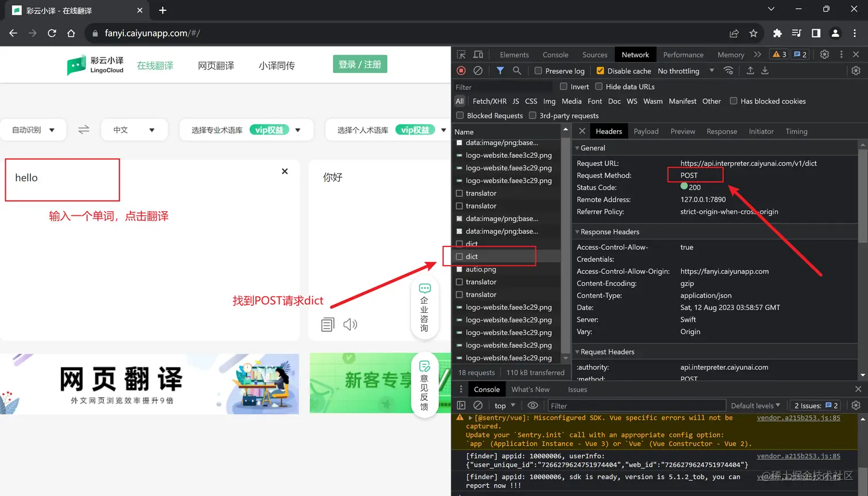The width and height of the screenshot is (868, 496).
Task: Stop recording network log
Action: (461, 71)
